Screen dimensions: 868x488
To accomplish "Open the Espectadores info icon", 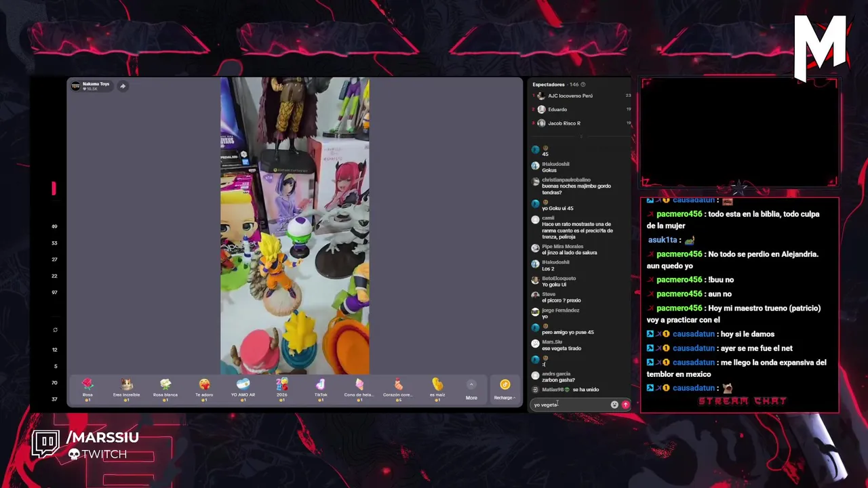I will (583, 85).
